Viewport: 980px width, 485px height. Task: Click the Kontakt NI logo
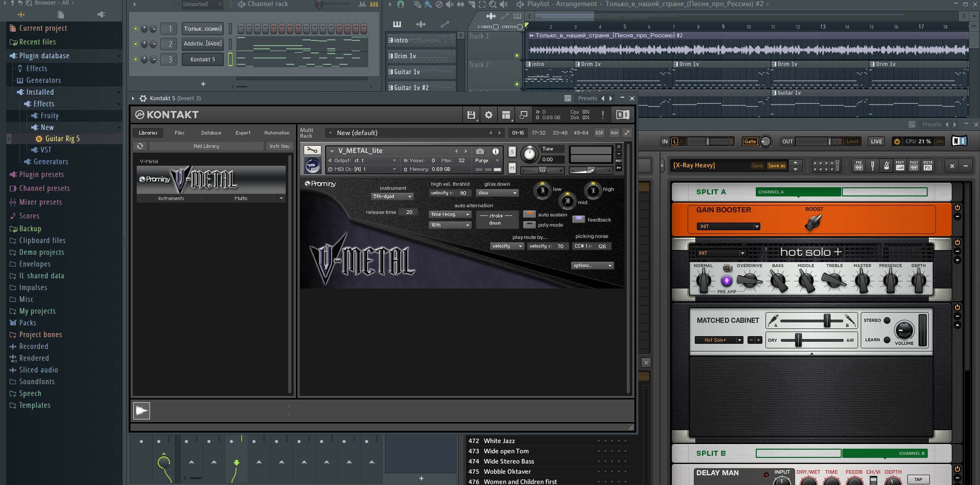[x=623, y=115]
